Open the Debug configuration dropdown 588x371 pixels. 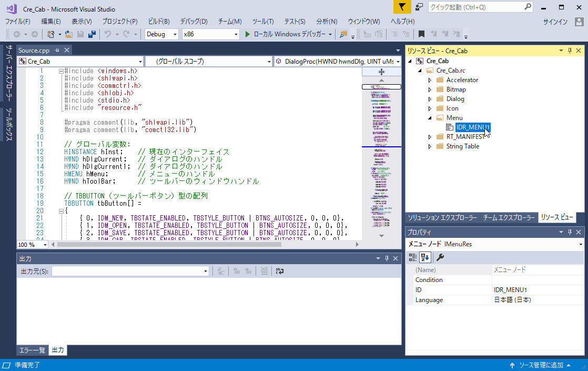[162, 34]
